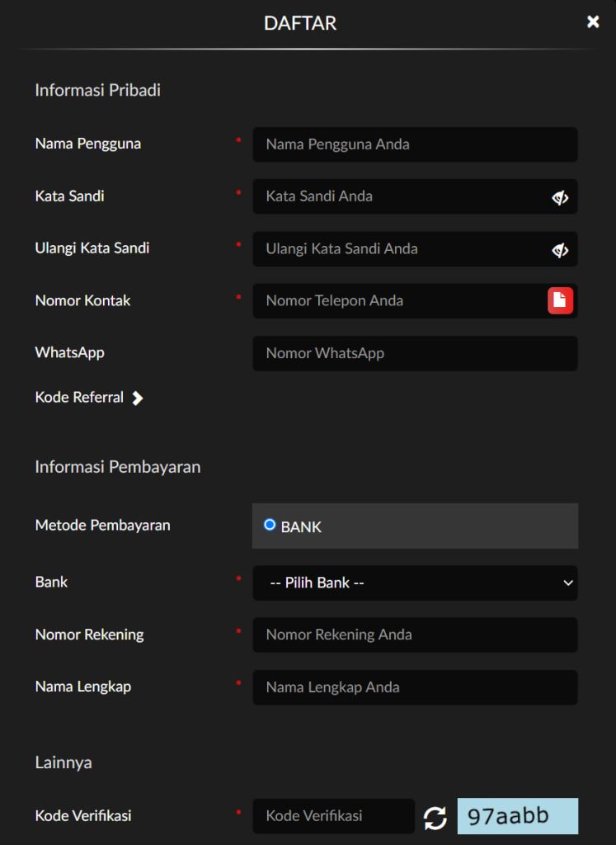Click the Bank dropdown arrow
Screen dimensions: 616x845
click(567, 583)
